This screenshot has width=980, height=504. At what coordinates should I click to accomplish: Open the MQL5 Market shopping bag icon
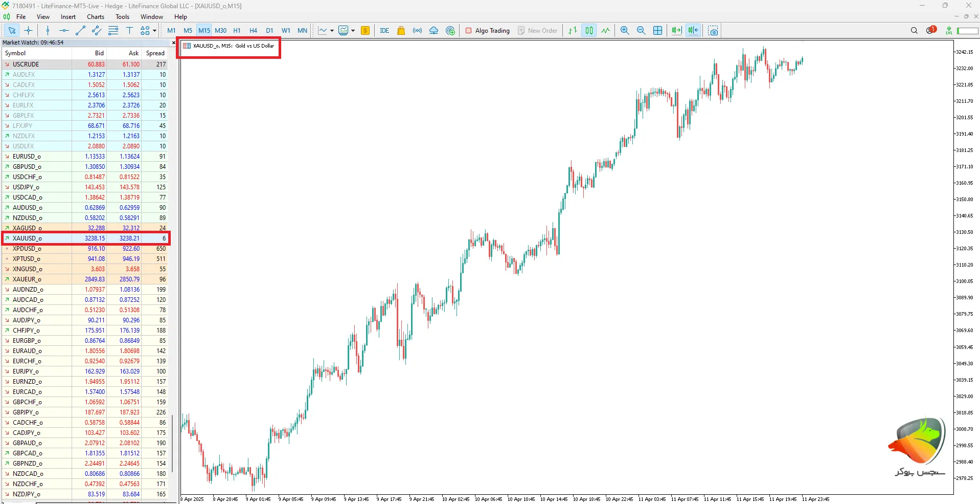click(x=401, y=31)
